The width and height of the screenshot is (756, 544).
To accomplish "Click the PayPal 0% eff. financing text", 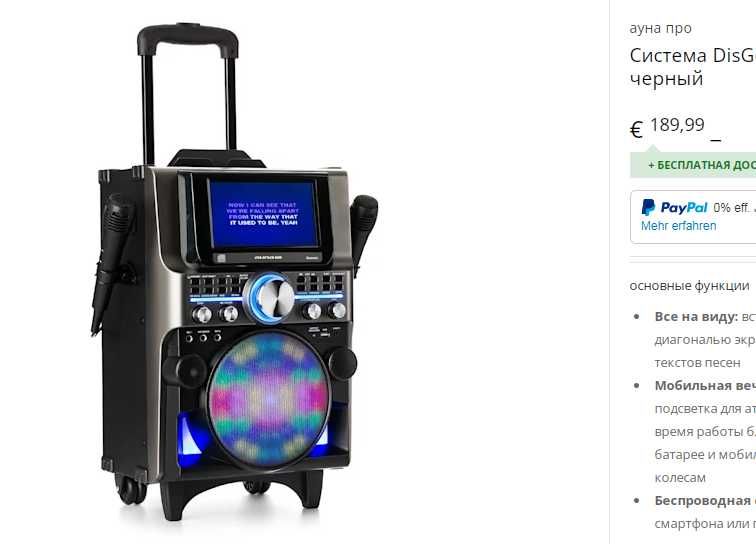I will [734, 208].
